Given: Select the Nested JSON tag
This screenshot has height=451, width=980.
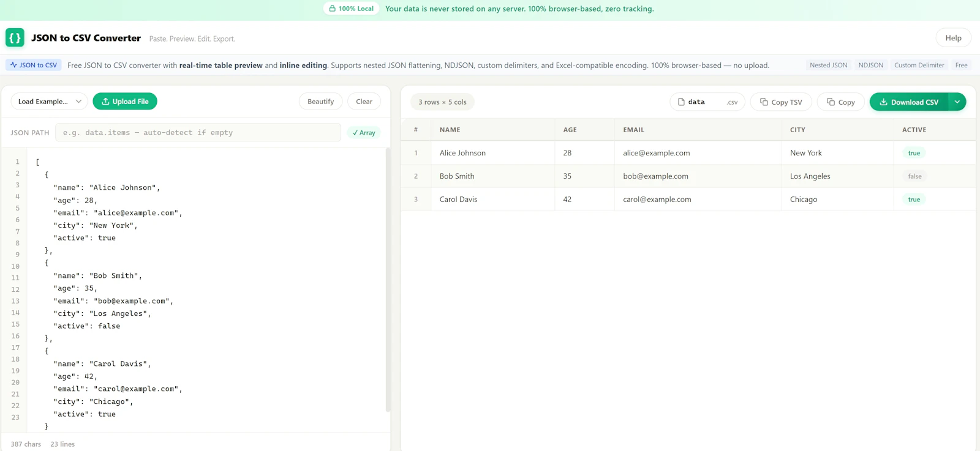Looking at the screenshot, I should pyautogui.click(x=828, y=65).
